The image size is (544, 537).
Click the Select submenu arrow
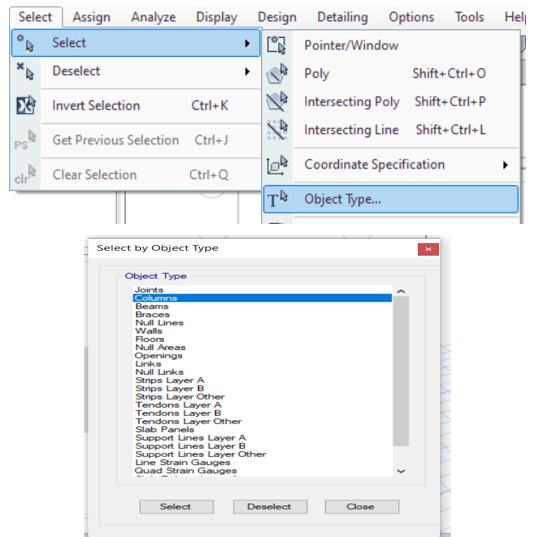(247, 43)
